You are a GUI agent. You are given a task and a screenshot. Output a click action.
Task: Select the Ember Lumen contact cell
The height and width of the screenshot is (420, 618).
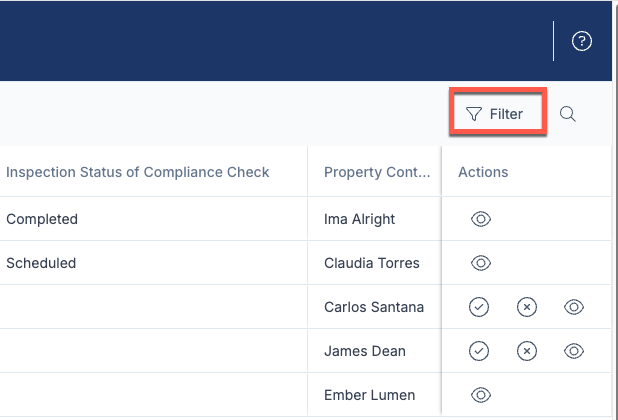[x=374, y=395]
